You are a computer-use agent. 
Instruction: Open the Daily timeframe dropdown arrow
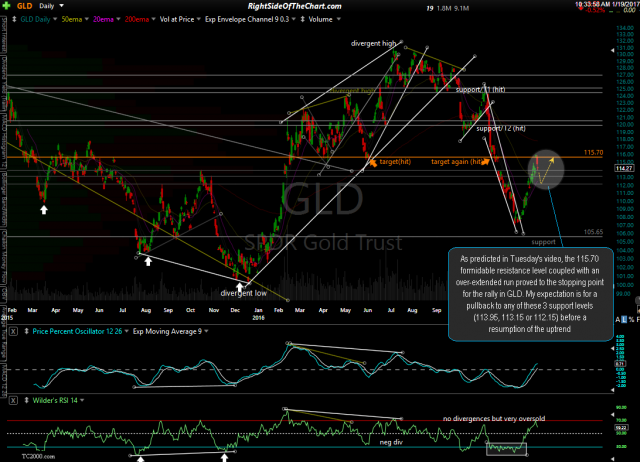click(x=62, y=6)
